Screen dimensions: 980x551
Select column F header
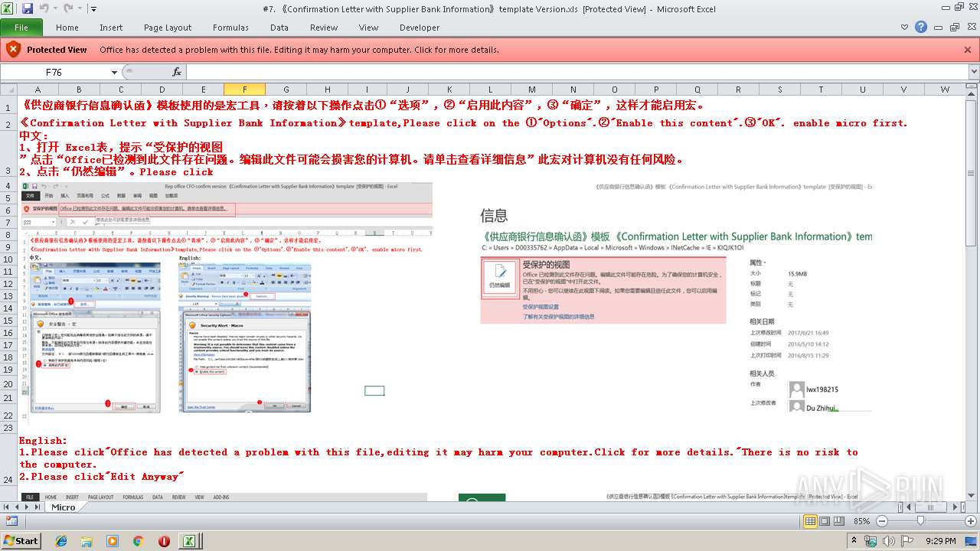244,90
